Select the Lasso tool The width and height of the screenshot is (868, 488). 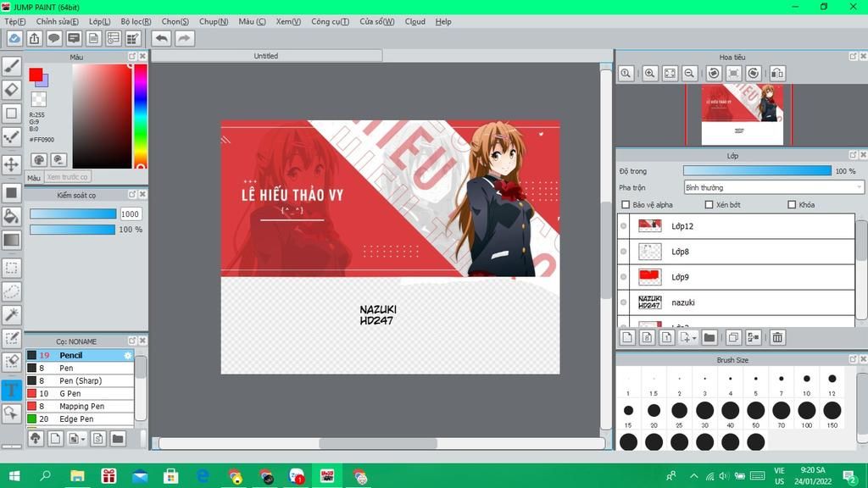[12, 291]
